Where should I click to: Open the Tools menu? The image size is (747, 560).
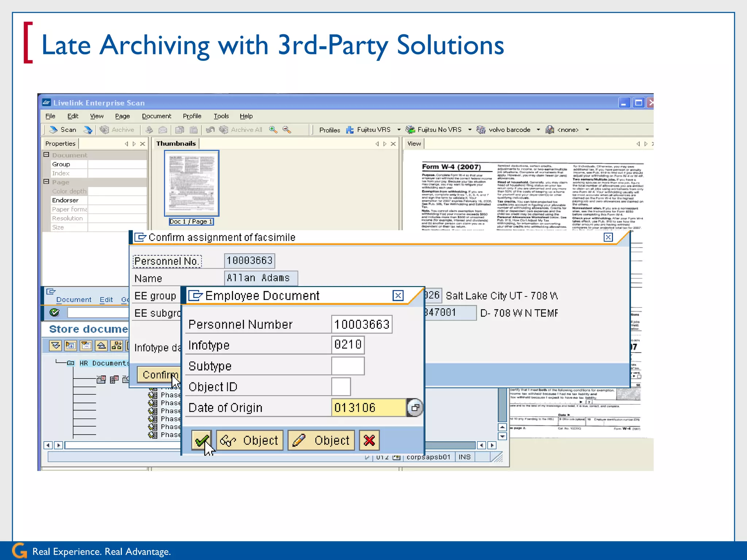(221, 116)
